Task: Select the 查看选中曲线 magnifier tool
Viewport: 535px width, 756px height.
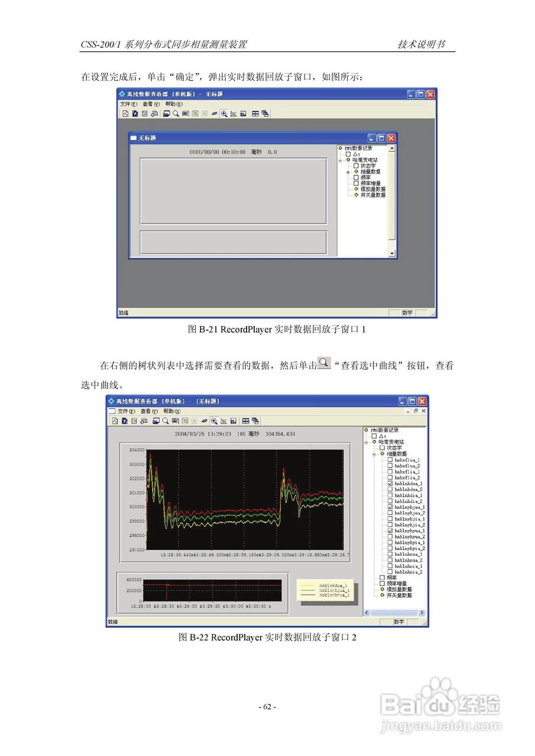Action: tap(165, 421)
